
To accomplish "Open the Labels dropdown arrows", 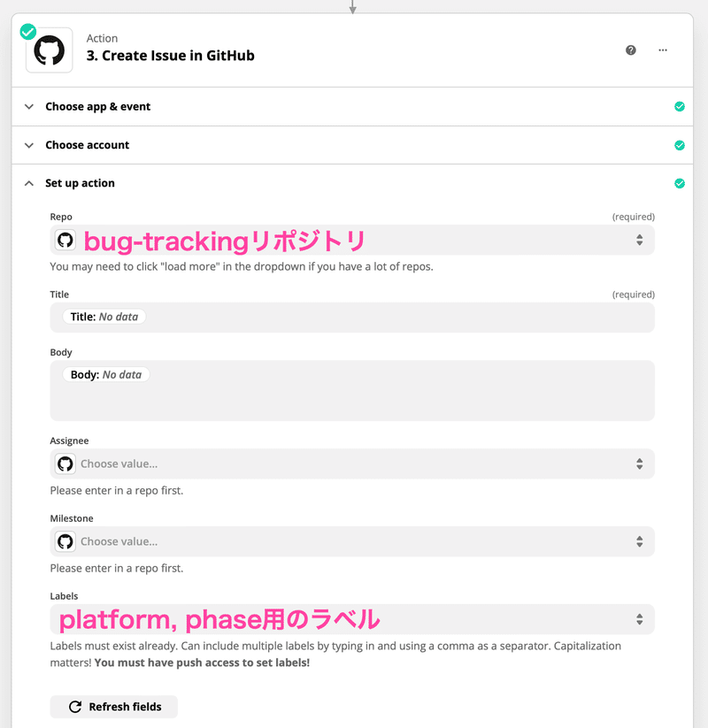I will click(x=640, y=619).
